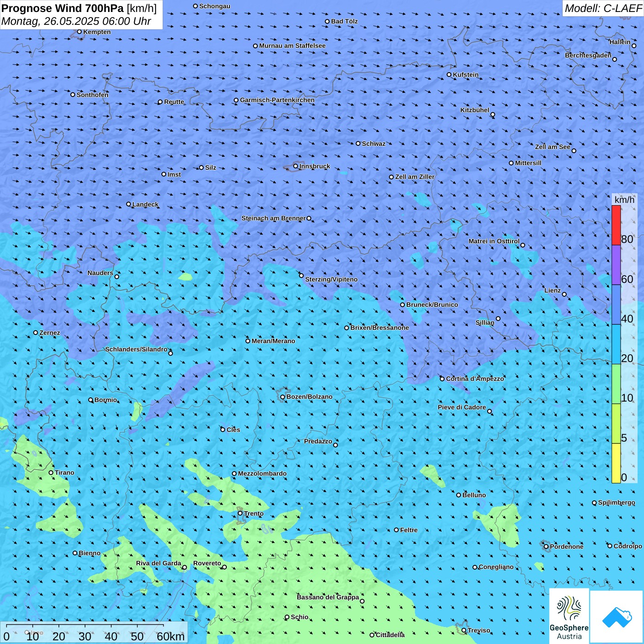Image resolution: width=644 pixels, height=644 pixels.
Task: Select the Nauders location marker
Action: (117, 276)
